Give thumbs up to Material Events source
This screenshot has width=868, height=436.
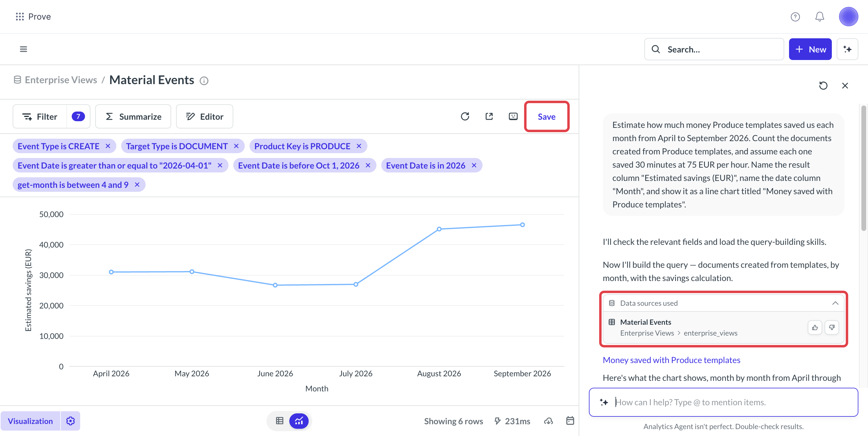click(x=814, y=327)
